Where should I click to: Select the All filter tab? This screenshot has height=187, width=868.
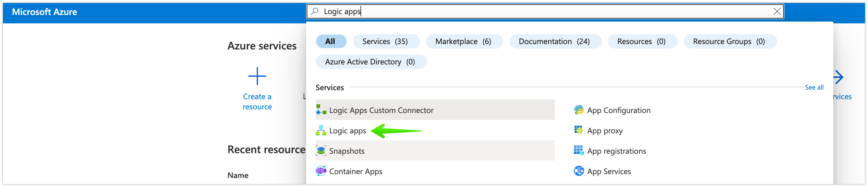click(x=331, y=42)
